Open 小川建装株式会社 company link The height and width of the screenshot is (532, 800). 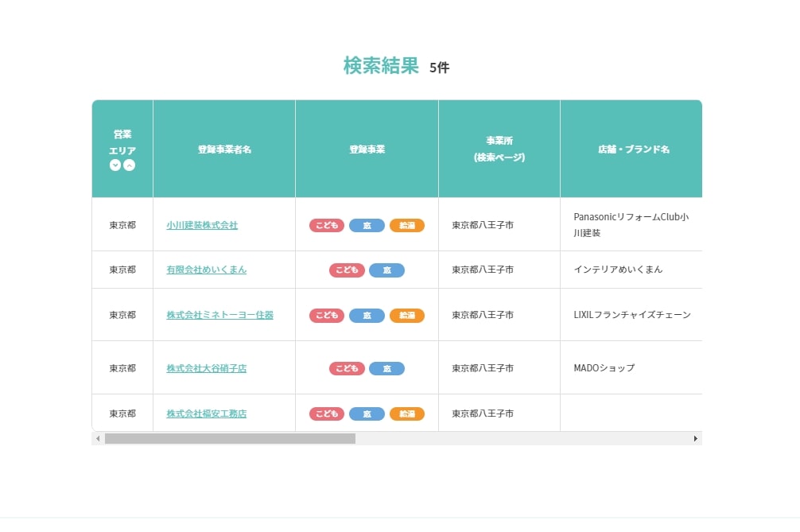click(202, 225)
